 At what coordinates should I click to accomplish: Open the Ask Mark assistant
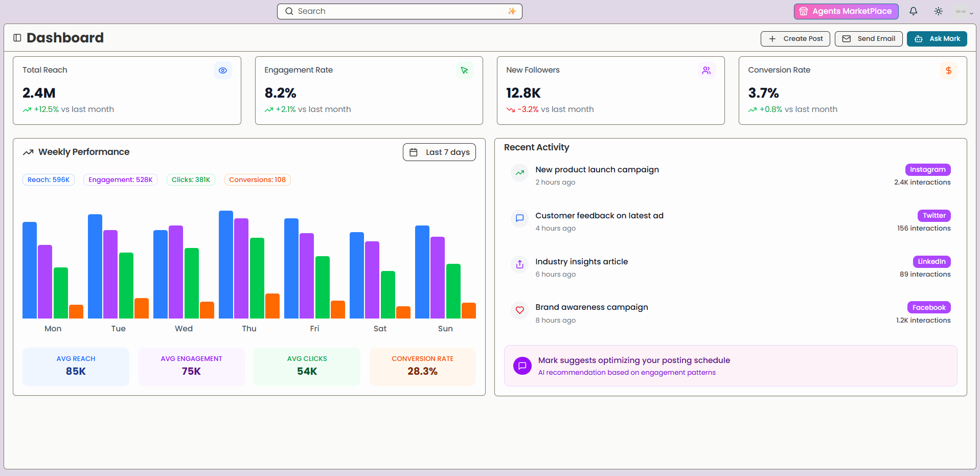coord(937,39)
